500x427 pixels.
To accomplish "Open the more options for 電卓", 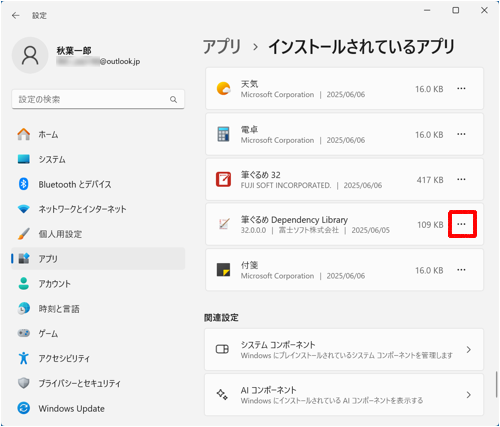I will 461,134.
